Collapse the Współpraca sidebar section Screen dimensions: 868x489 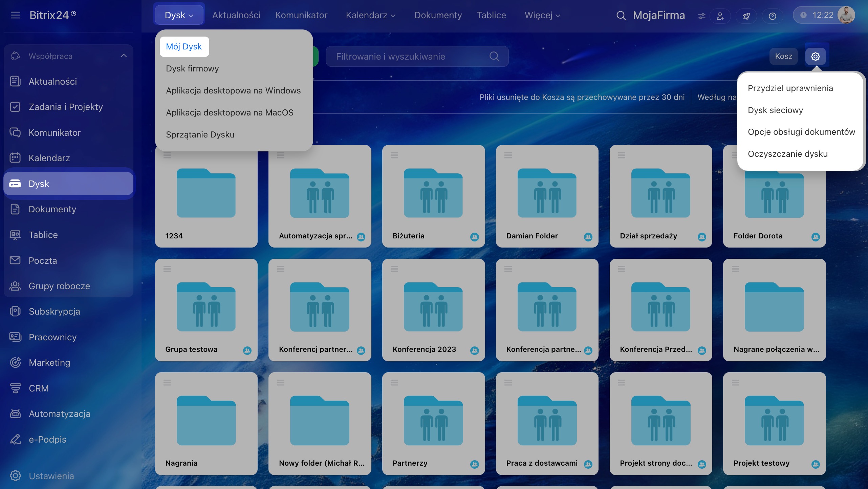[x=124, y=56]
